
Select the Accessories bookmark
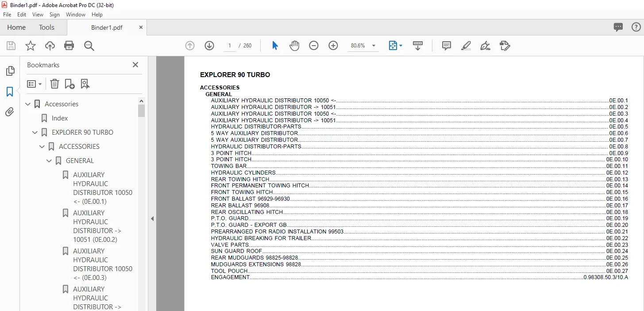coord(62,104)
